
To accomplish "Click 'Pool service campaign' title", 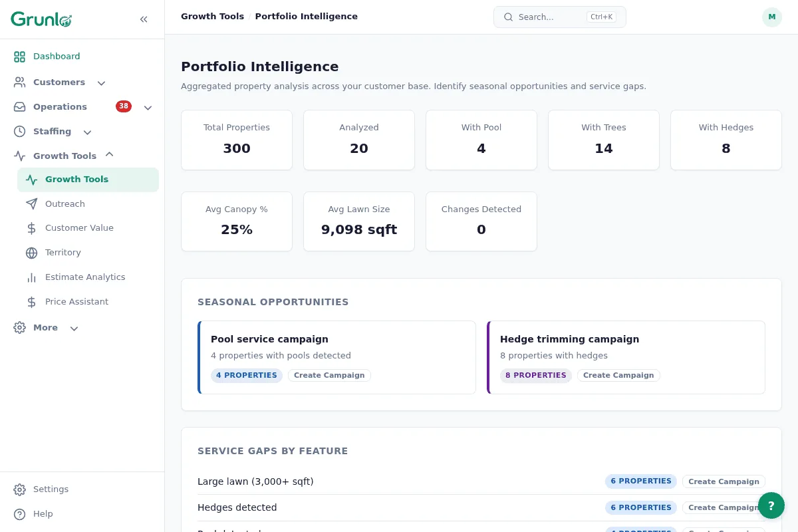I will [269, 339].
